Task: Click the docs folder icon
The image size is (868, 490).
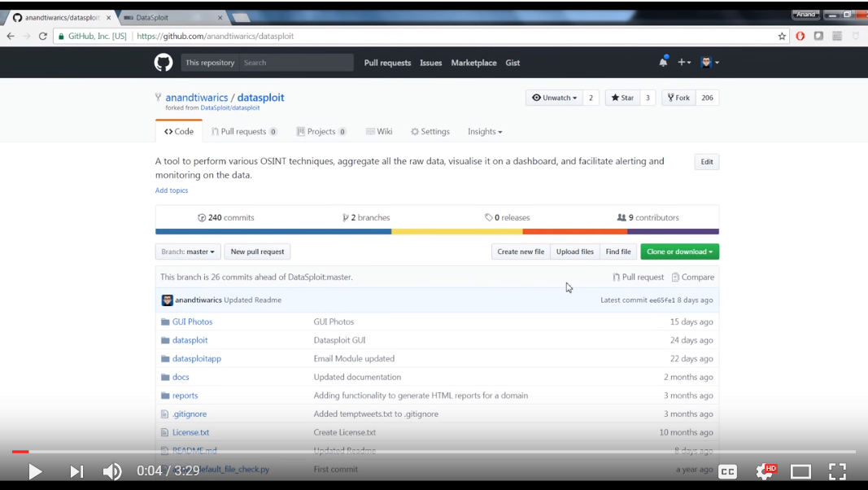Action: point(165,377)
